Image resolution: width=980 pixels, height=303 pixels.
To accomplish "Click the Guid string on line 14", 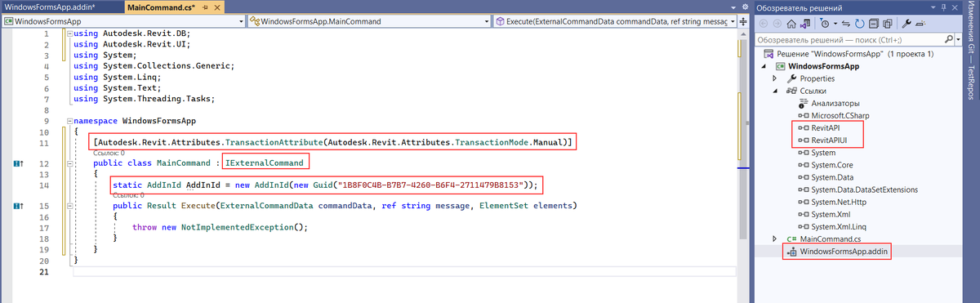I will [429, 185].
